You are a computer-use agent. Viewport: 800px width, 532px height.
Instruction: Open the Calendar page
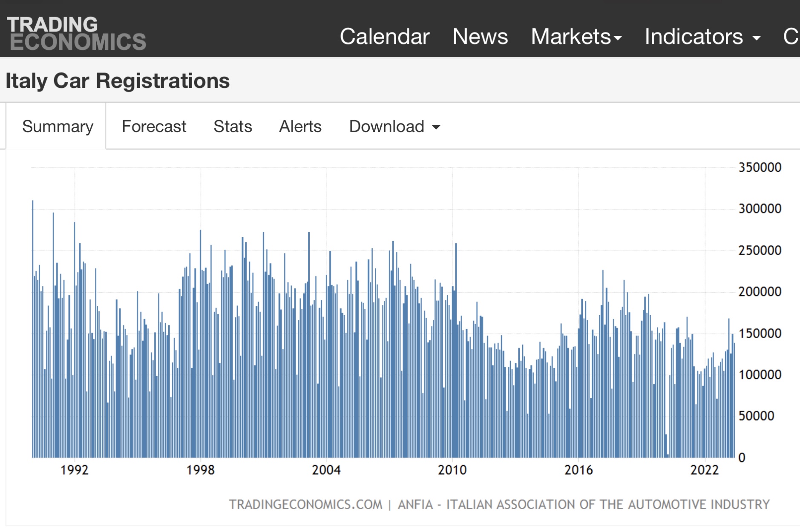385,37
